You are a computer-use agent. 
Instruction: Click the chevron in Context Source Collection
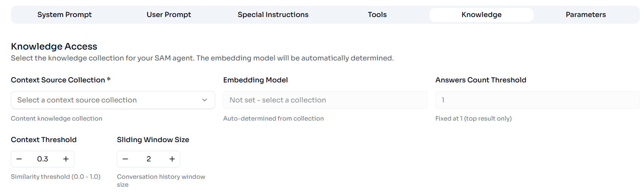[x=204, y=100]
